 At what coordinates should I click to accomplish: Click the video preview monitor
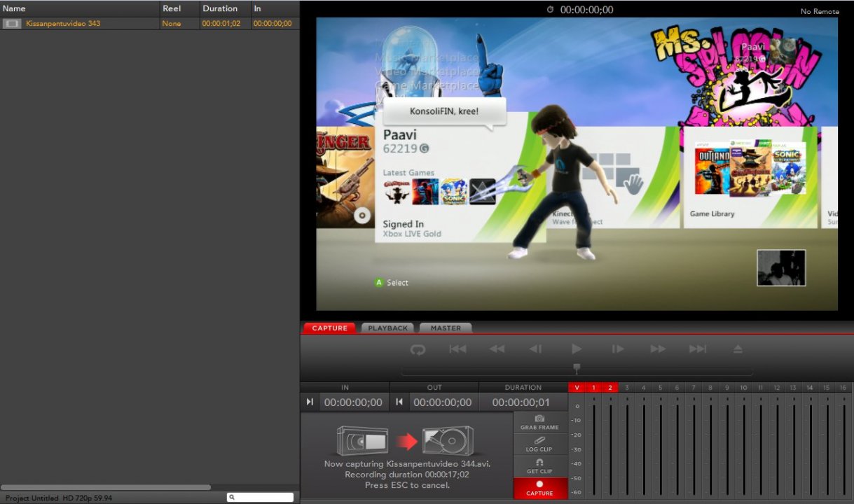pos(577,164)
